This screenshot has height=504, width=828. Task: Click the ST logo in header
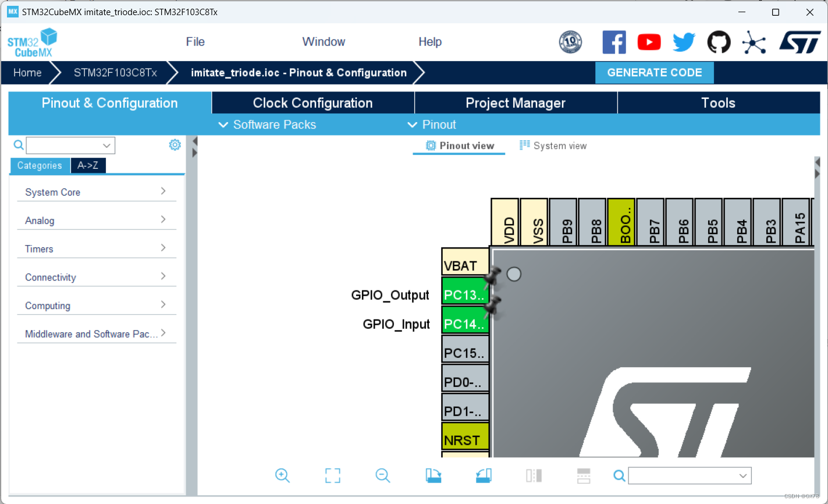(x=799, y=42)
